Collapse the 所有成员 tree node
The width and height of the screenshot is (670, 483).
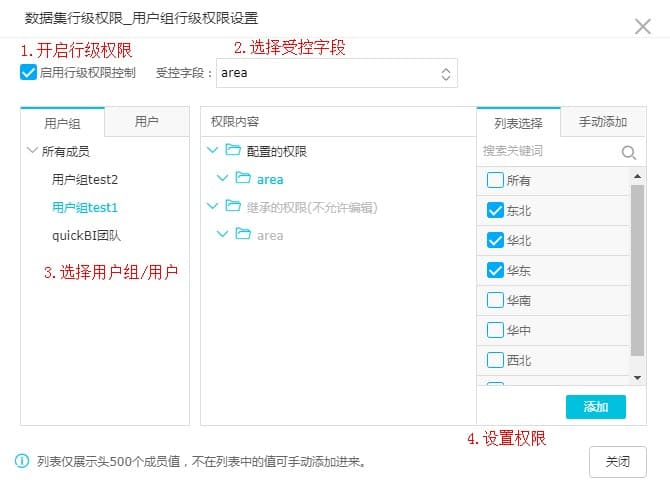coord(32,152)
